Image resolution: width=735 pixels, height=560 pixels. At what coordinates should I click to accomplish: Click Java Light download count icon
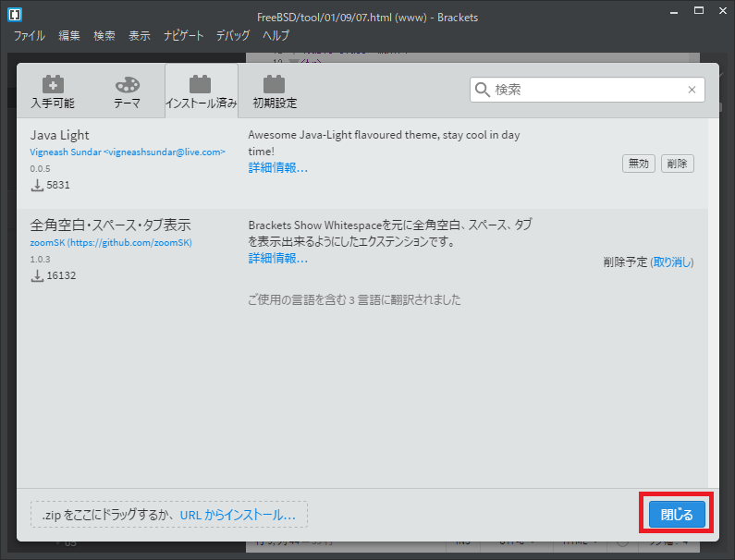tap(37, 186)
